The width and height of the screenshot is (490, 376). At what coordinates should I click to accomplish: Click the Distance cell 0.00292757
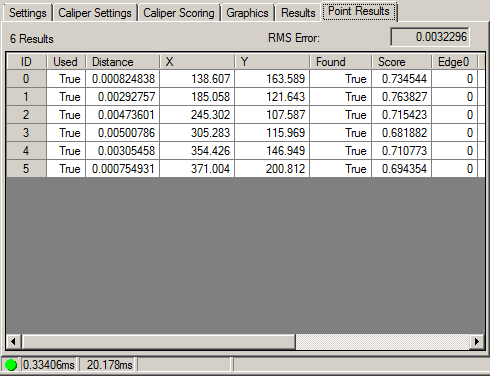123,97
